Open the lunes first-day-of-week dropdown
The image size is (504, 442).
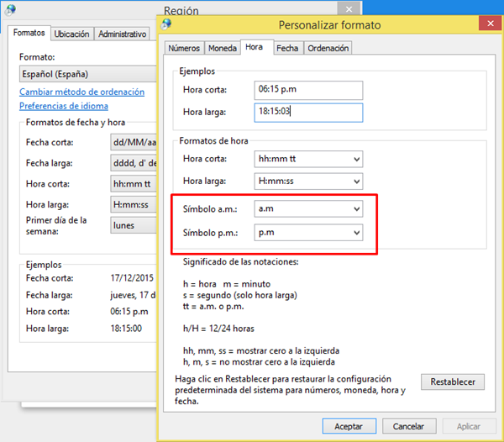(x=133, y=225)
